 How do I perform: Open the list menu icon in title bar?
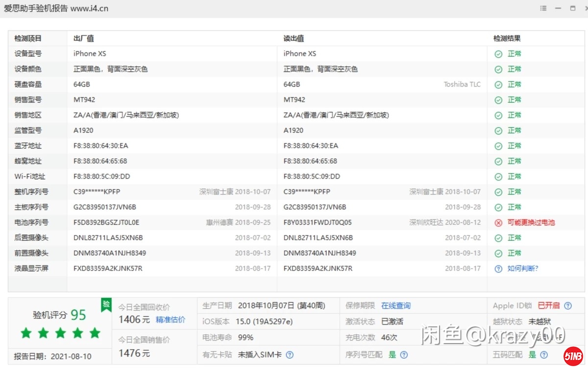point(543,8)
